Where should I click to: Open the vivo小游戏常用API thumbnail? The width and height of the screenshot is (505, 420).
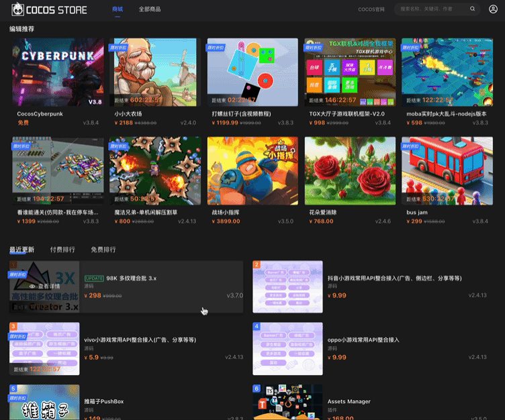click(44, 349)
